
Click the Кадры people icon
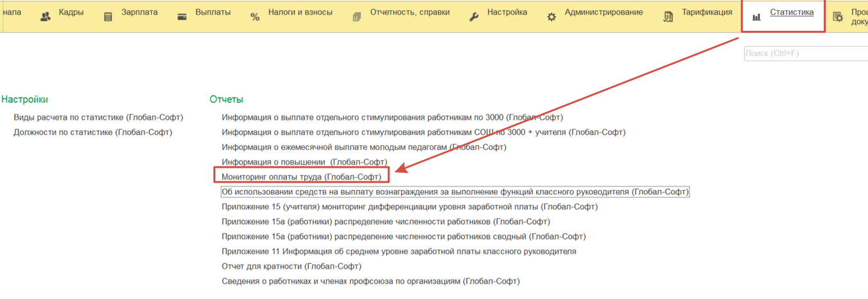pos(45,17)
